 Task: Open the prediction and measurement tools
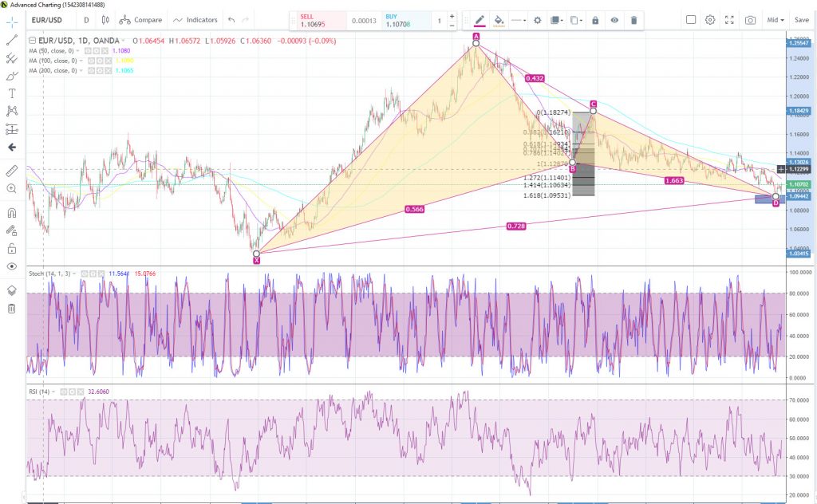click(x=12, y=129)
